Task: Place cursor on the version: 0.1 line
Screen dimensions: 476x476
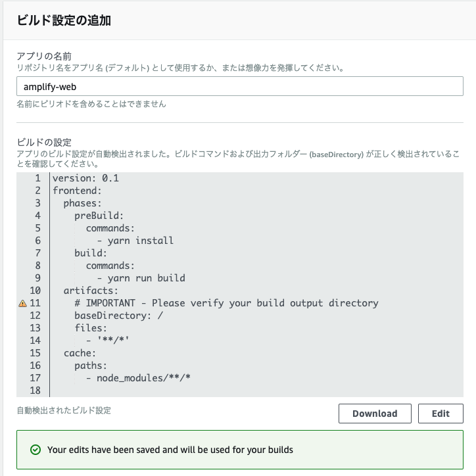Action: pyautogui.click(x=85, y=178)
